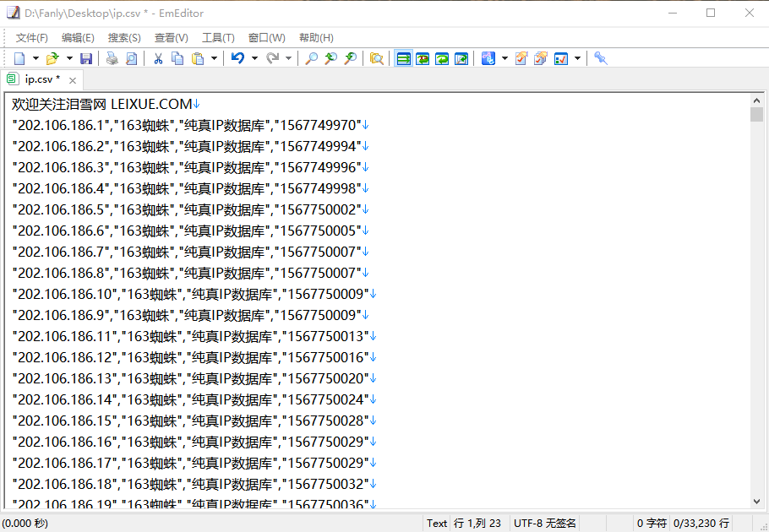Click the Copy toolbar icon
This screenshot has width=769, height=532.
[177, 58]
